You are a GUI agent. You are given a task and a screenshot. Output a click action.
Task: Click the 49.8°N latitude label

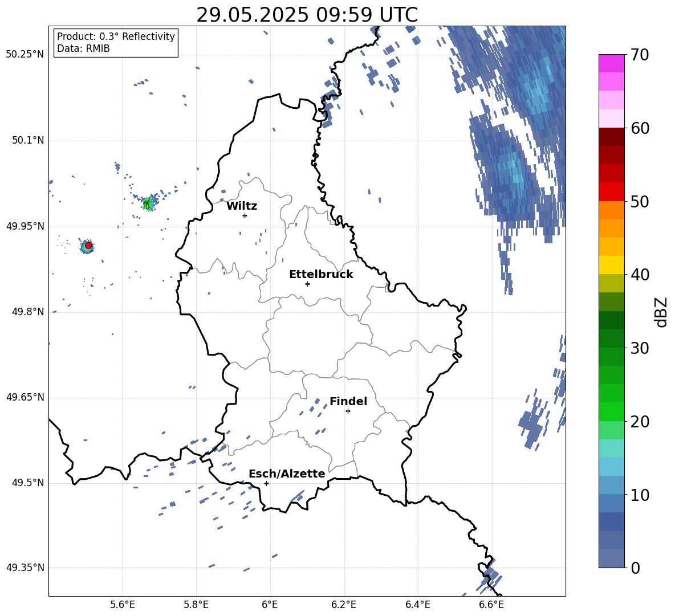pyautogui.click(x=28, y=312)
